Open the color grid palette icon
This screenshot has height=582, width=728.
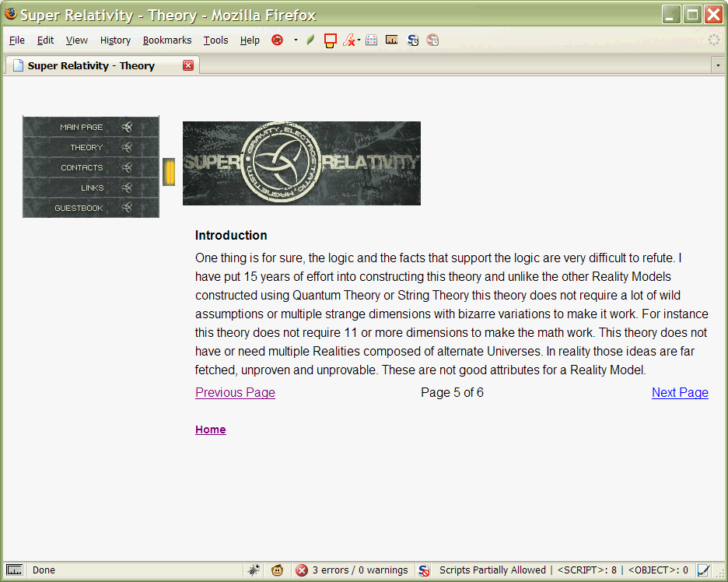pyautogui.click(x=372, y=40)
